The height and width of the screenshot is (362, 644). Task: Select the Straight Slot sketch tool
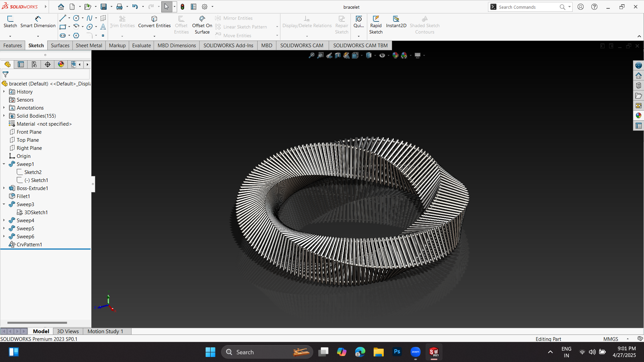63,36
